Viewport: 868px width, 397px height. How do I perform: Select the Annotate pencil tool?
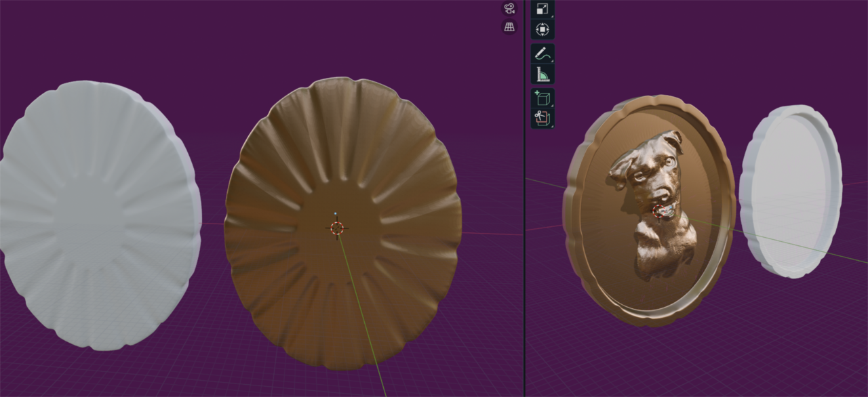[x=542, y=54]
